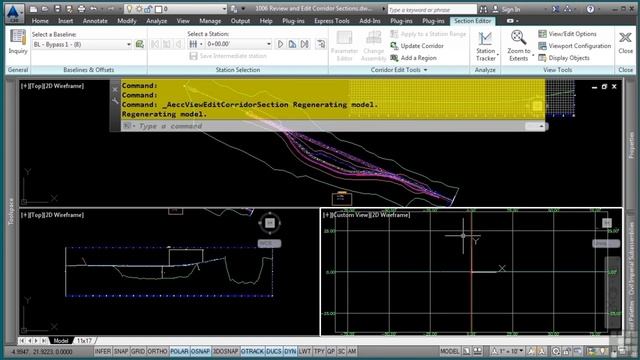Open the Inquiry tool in General panel

(18, 42)
